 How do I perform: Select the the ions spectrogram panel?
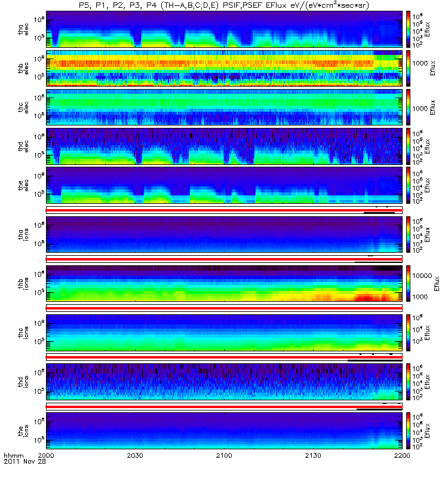pos(225,431)
